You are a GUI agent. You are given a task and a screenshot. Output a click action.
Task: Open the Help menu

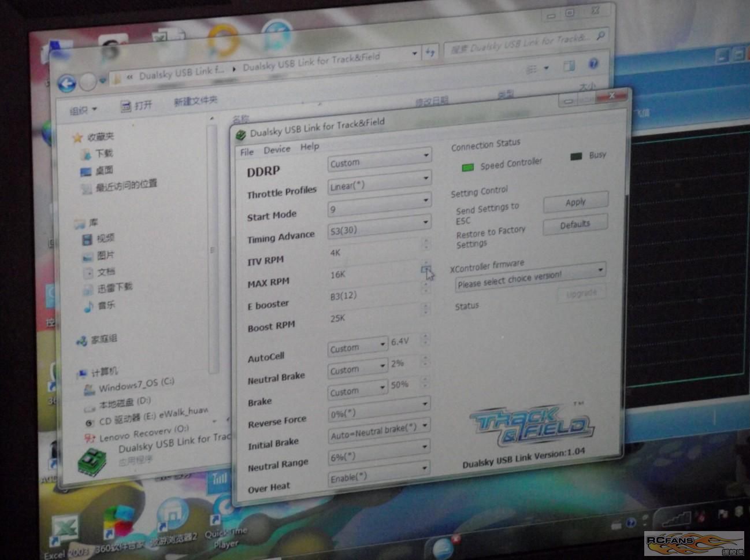coord(310,147)
